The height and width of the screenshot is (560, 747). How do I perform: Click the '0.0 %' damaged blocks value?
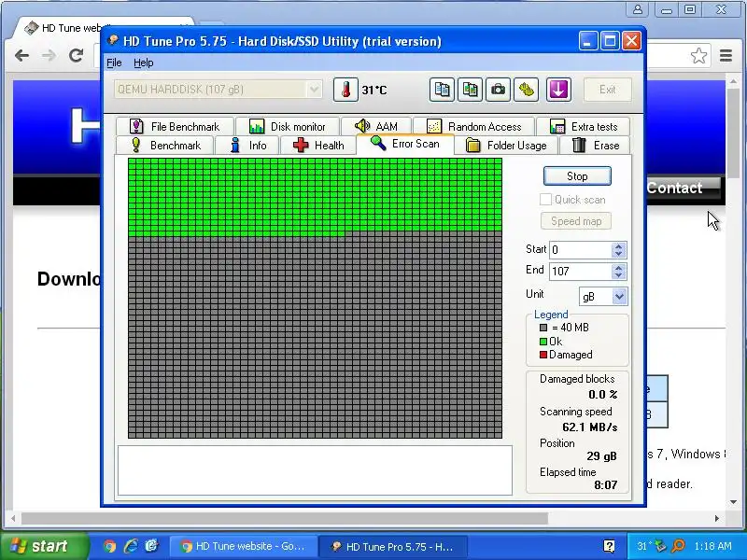click(x=602, y=394)
